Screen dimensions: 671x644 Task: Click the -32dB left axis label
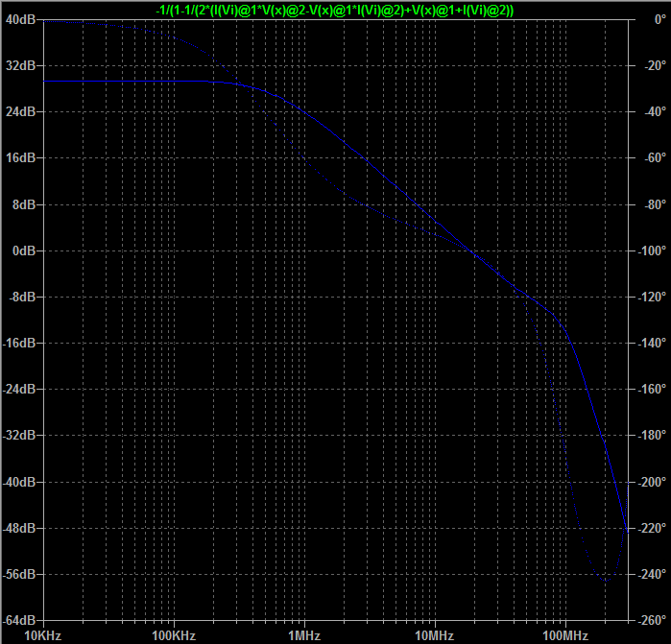19,435
